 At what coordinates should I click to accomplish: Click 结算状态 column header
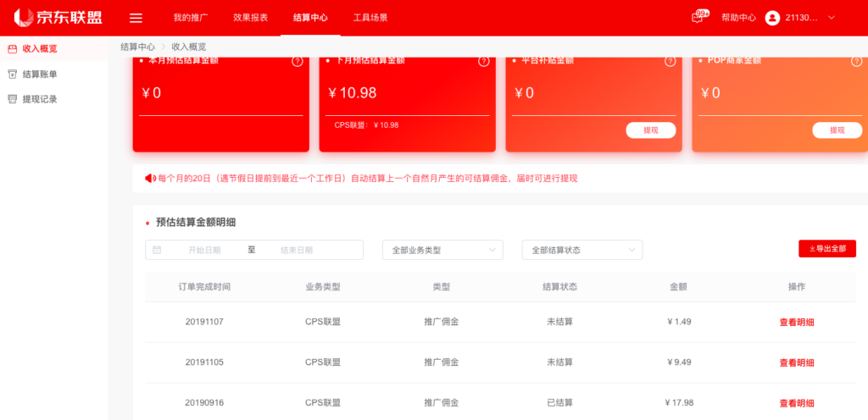coord(559,287)
